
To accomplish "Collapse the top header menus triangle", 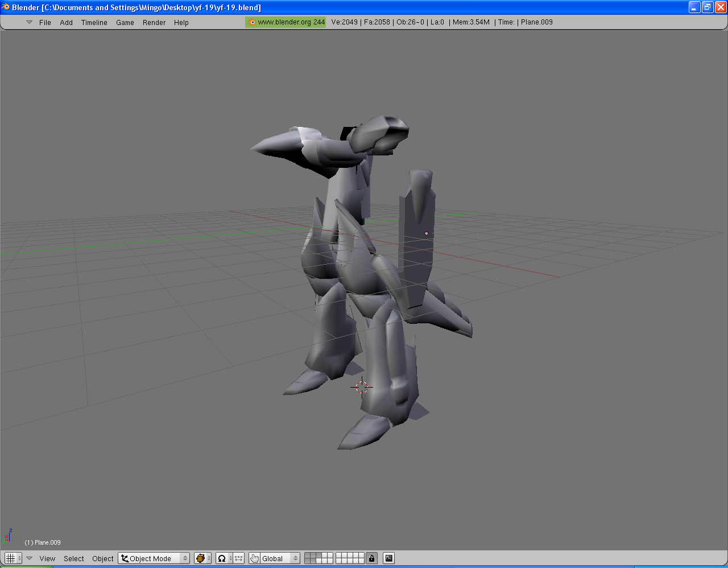I will [30, 22].
